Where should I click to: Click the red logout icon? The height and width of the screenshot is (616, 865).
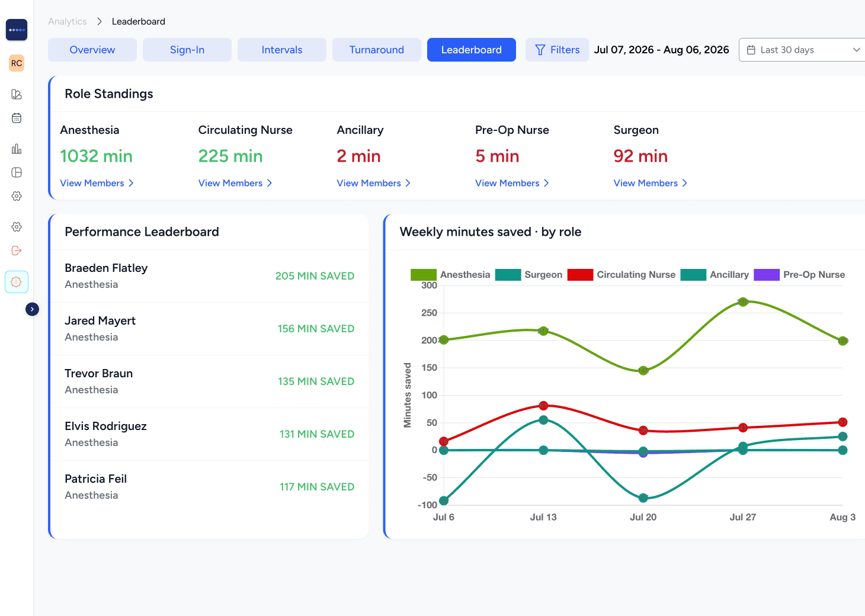(x=17, y=251)
